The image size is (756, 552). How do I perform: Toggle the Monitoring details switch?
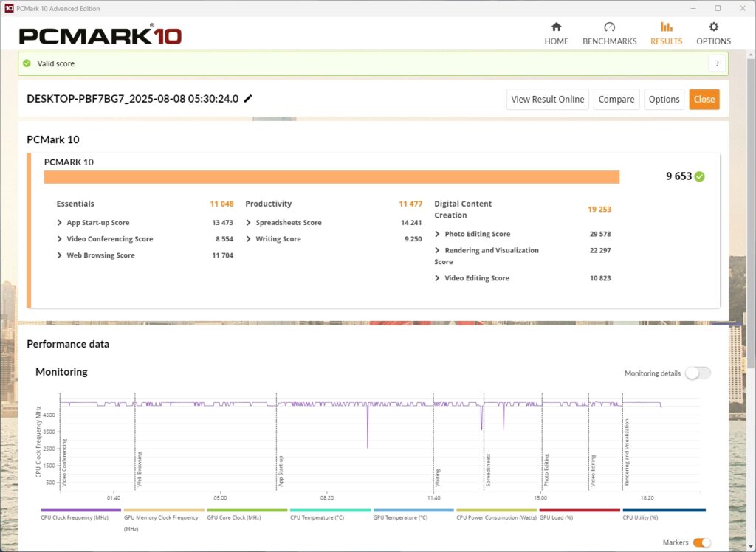point(698,373)
